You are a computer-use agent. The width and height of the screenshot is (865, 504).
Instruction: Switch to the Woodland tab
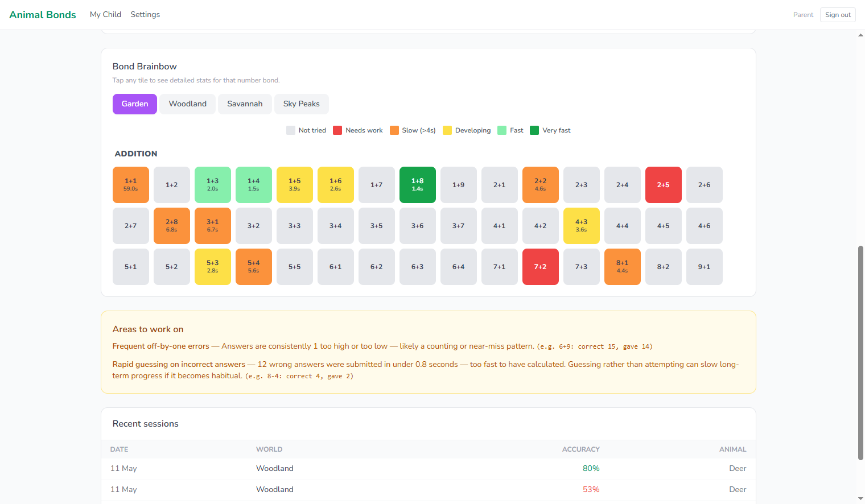(x=188, y=104)
